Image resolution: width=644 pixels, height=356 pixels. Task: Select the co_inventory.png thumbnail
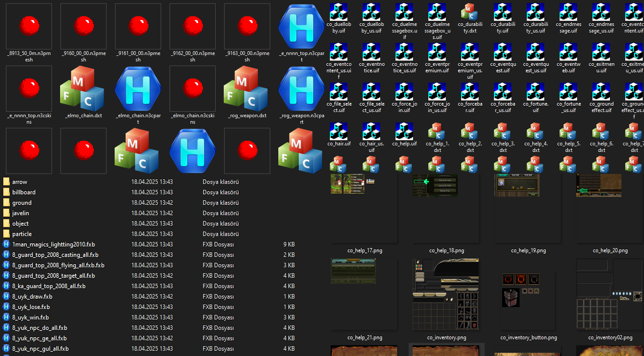click(446, 295)
